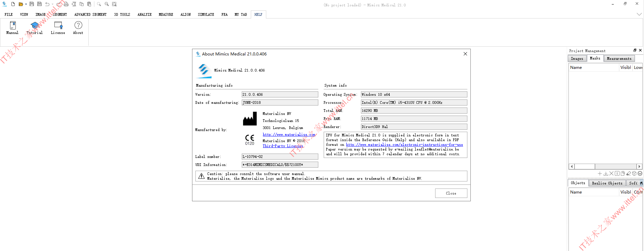
Task: Click the Processor field Intel Core i5-4310U
Action: [414, 103]
